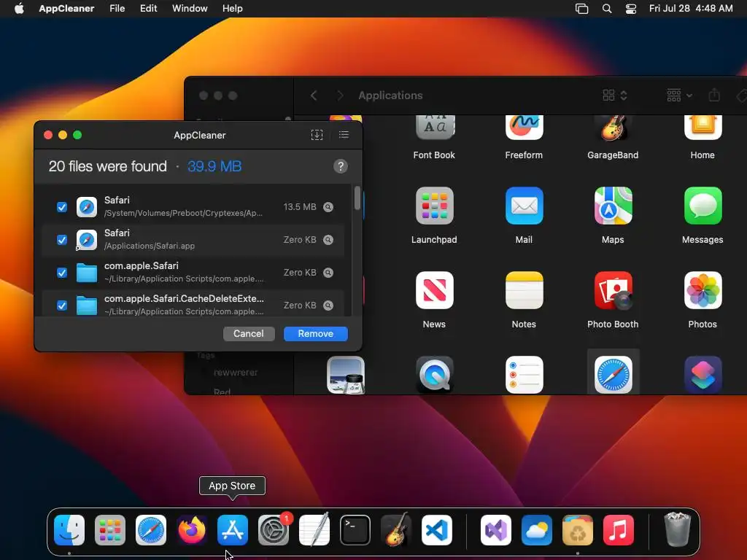Screen dimensions: 747x560
Task: Uncheck the com.apple.Safari.CacheDeleteExte checkbox
Action: 62,306
